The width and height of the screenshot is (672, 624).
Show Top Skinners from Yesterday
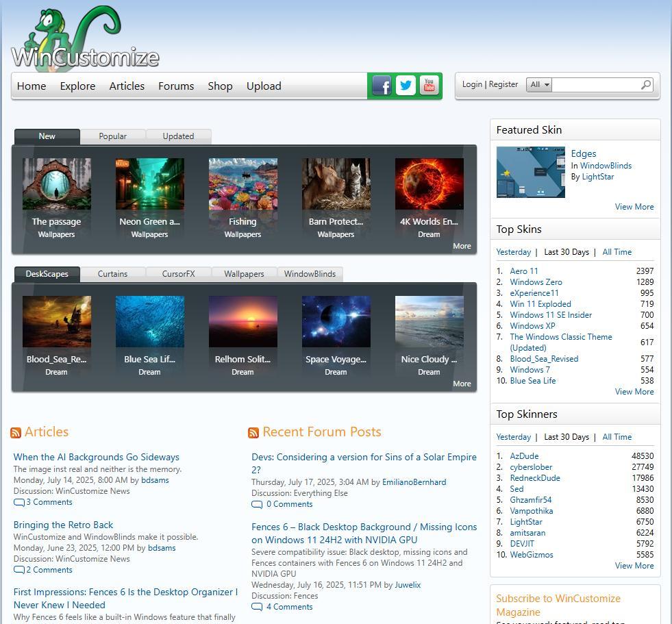[513, 437]
